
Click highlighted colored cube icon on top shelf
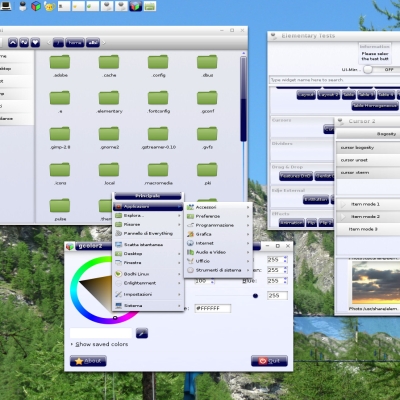pyautogui.click(x=136, y=6)
